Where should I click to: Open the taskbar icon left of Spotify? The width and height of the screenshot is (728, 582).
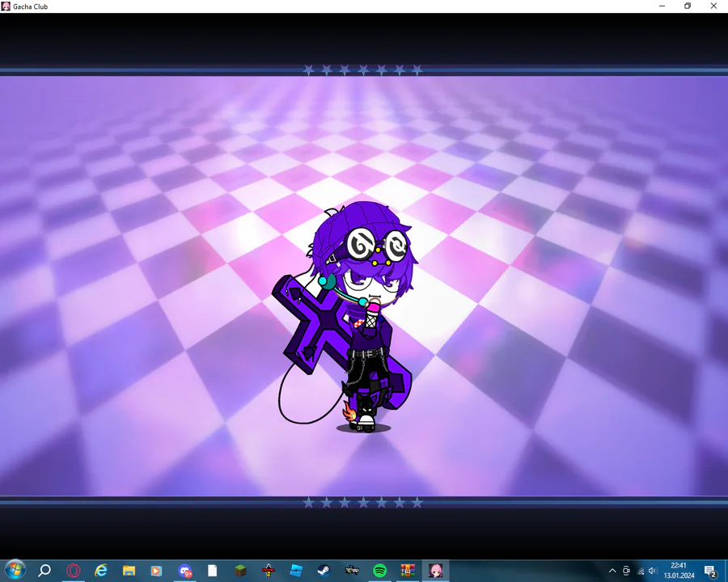tap(352, 571)
